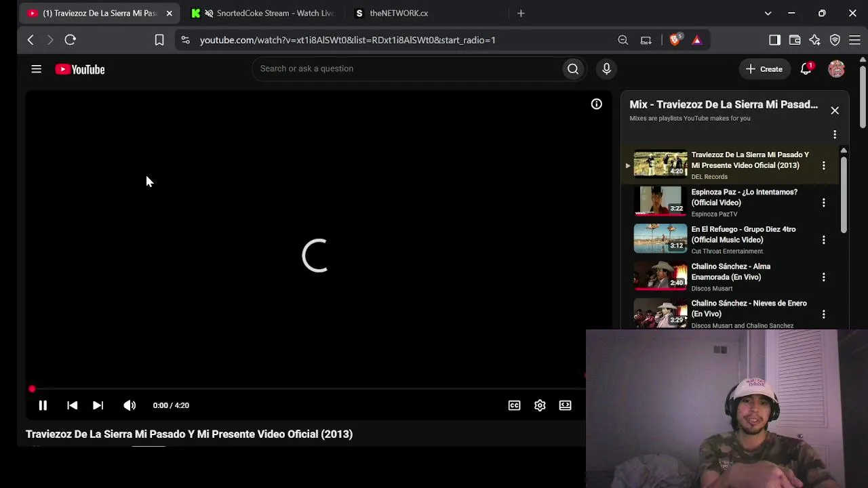Click the Mix playlist scrollbar
This screenshot has height=488, width=868.
[844, 197]
